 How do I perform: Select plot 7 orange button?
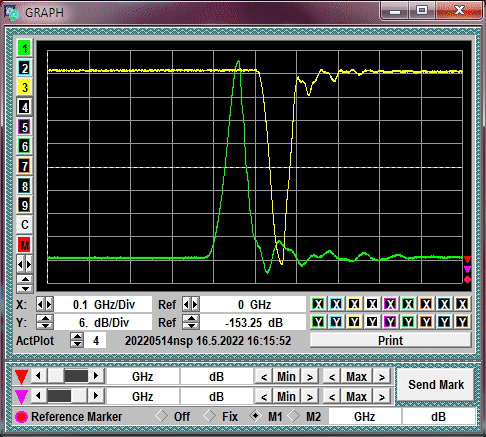coord(24,166)
